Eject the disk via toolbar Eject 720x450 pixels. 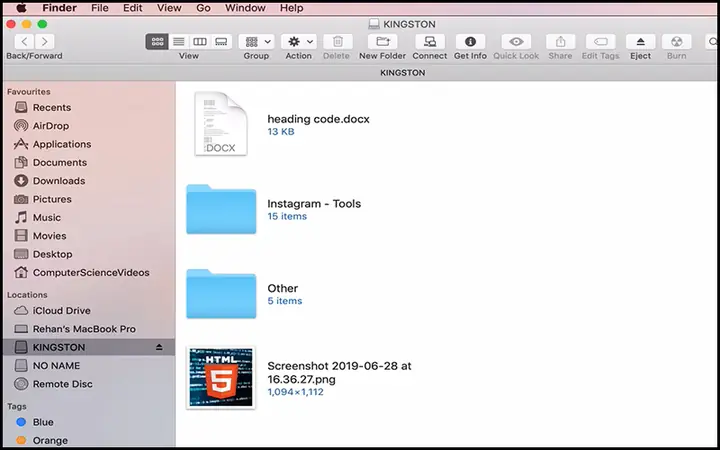click(x=641, y=42)
